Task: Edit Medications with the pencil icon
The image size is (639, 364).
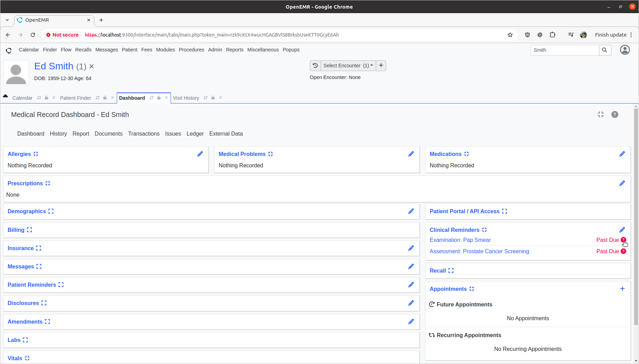Action: 622,154
